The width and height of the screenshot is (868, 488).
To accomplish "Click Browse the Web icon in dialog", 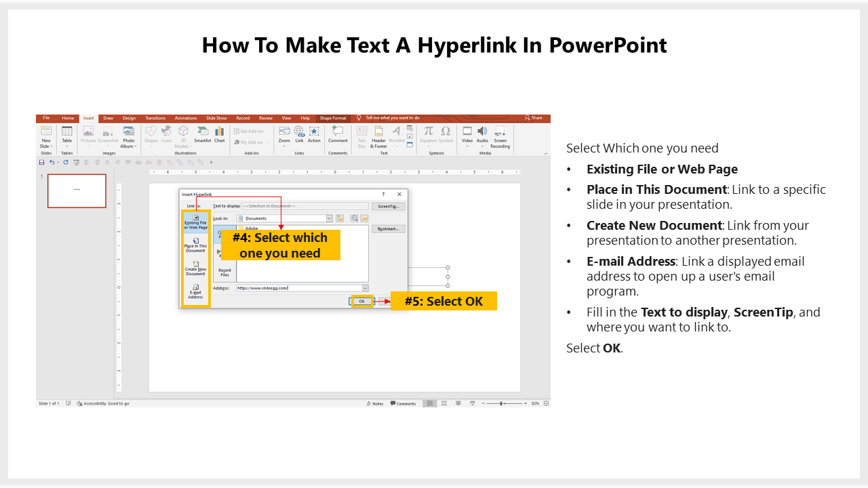I will point(354,218).
